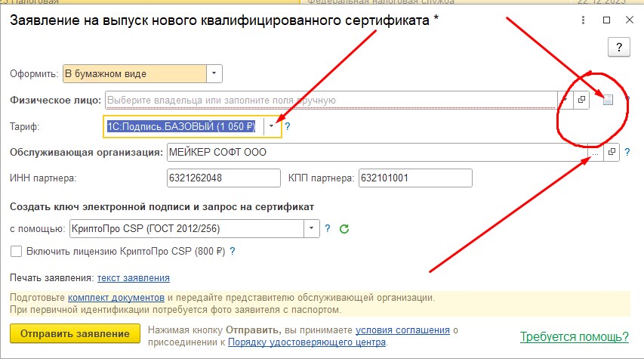
Task: Show the Обслуживающая организация help hint
Action: [627, 152]
